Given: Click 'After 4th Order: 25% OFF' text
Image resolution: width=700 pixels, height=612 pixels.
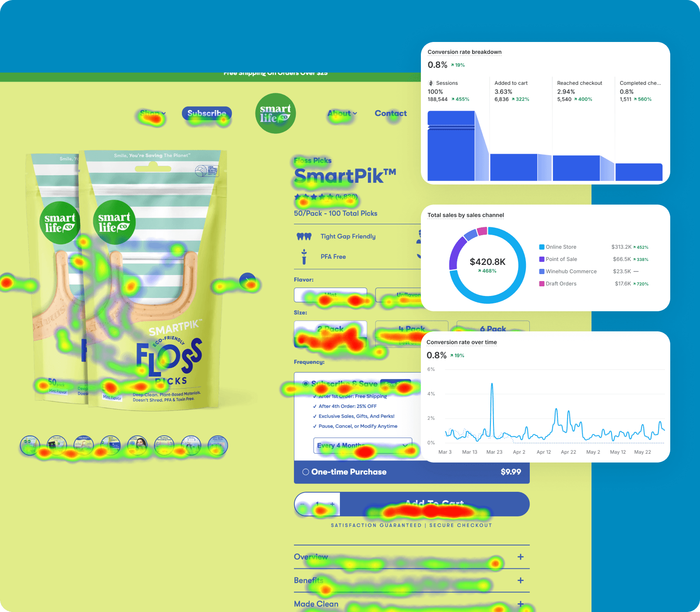Looking at the screenshot, I should click(347, 406).
